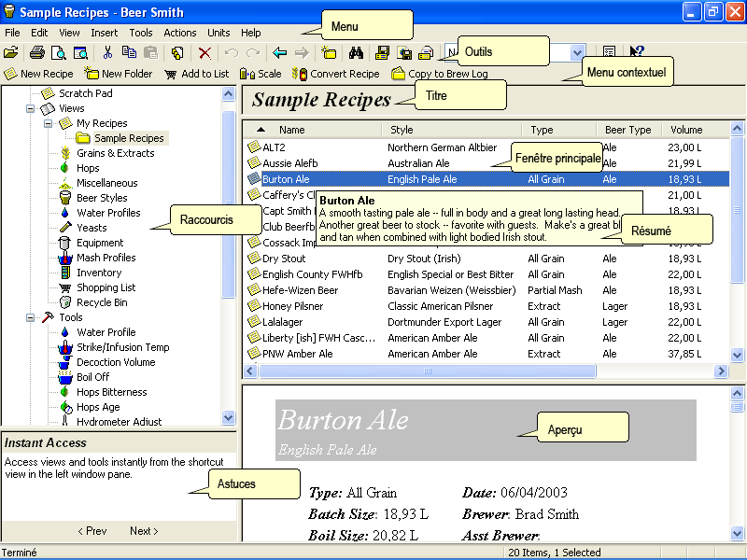Click the Undo arrow icon

pos(232,52)
